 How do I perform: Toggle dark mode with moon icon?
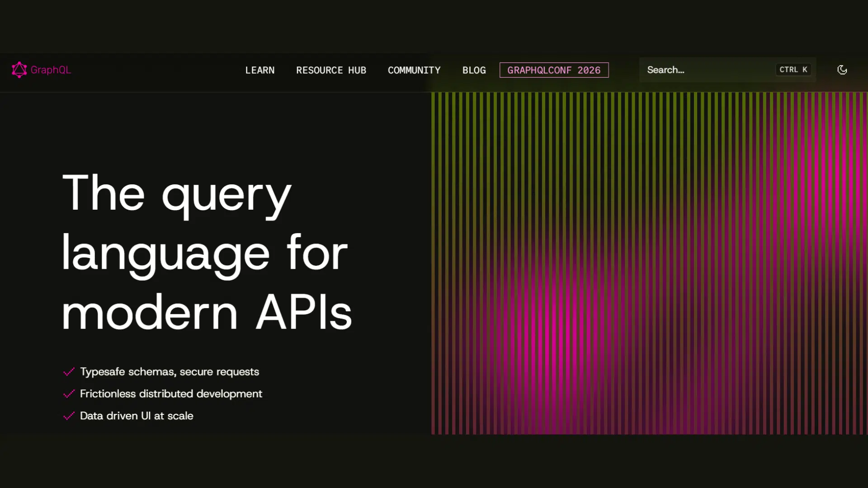click(x=842, y=70)
